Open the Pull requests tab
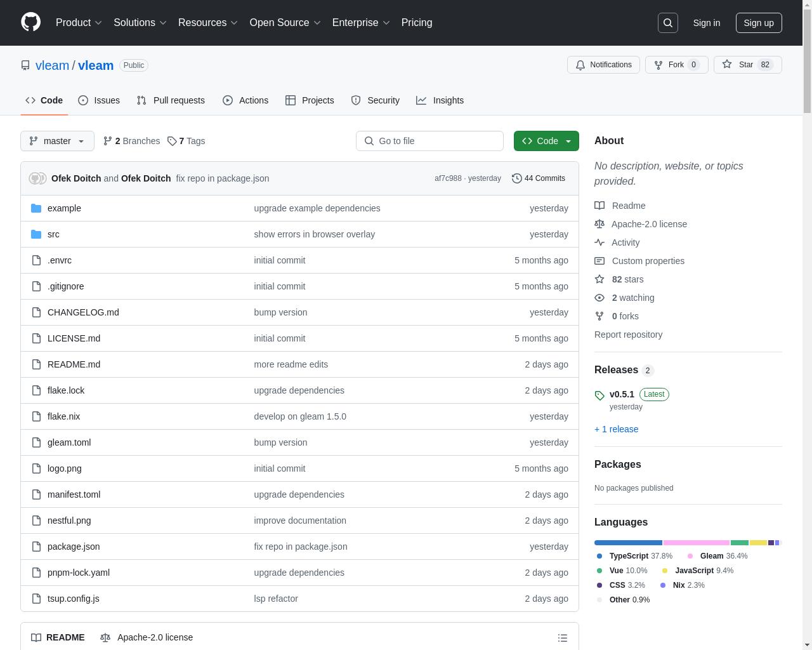Viewport: 812px width, 650px height. 171,100
